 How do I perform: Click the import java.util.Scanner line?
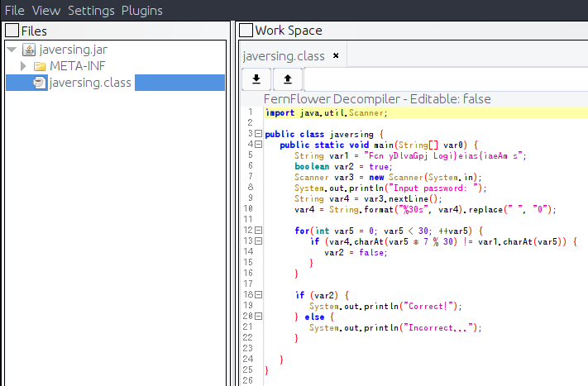pos(326,112)
